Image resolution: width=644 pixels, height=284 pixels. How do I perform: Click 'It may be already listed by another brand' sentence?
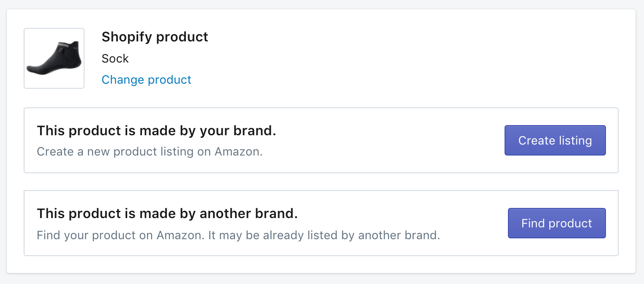(324, 235)
